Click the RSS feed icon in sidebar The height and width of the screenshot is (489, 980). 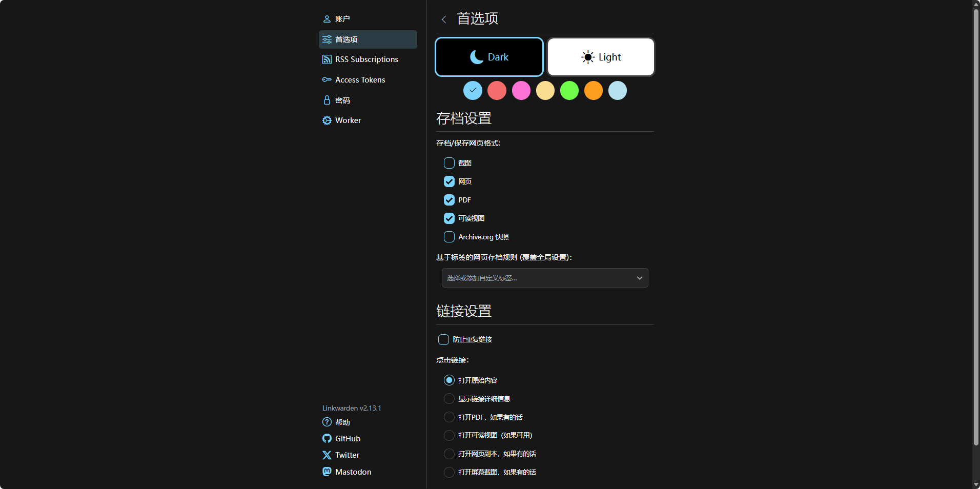(x=326, y=59)
